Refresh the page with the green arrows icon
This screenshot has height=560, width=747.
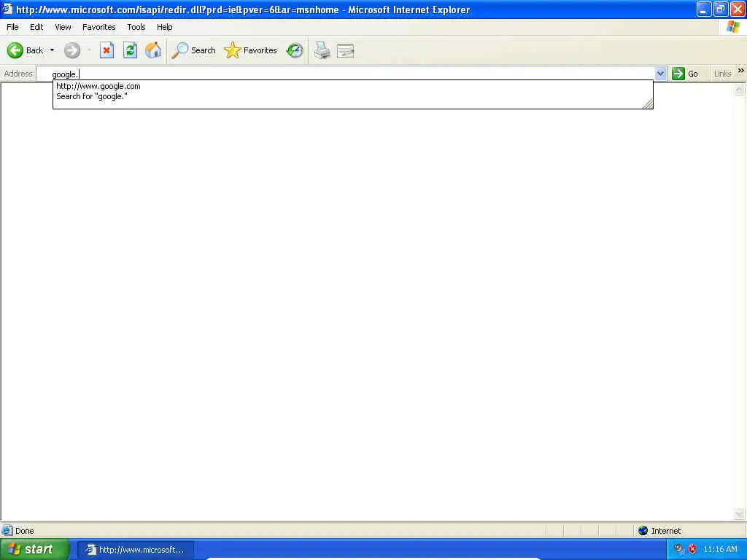pos(130,50)
